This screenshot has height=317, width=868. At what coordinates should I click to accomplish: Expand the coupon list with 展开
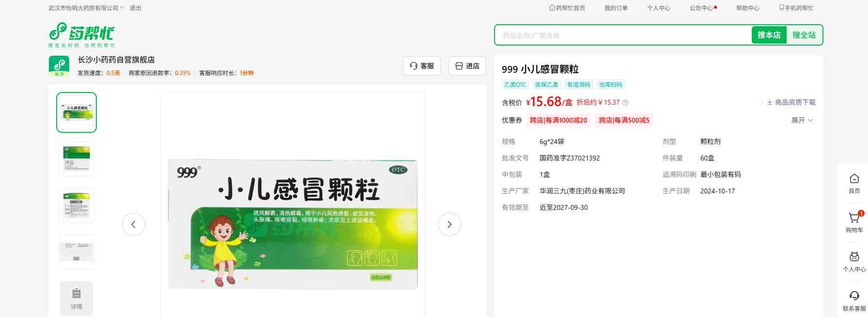[802, 120]
